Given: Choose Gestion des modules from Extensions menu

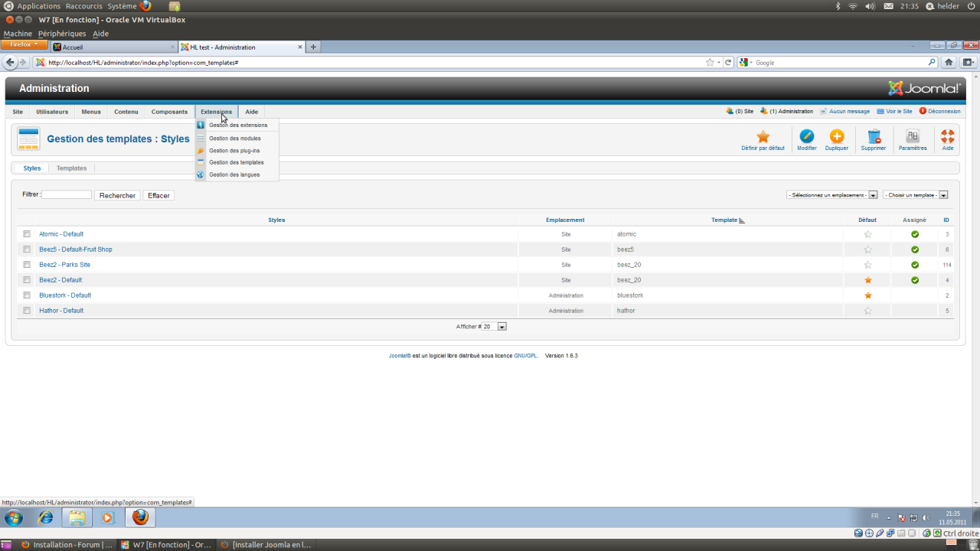Looking at the screenshot, I should 234,139.
